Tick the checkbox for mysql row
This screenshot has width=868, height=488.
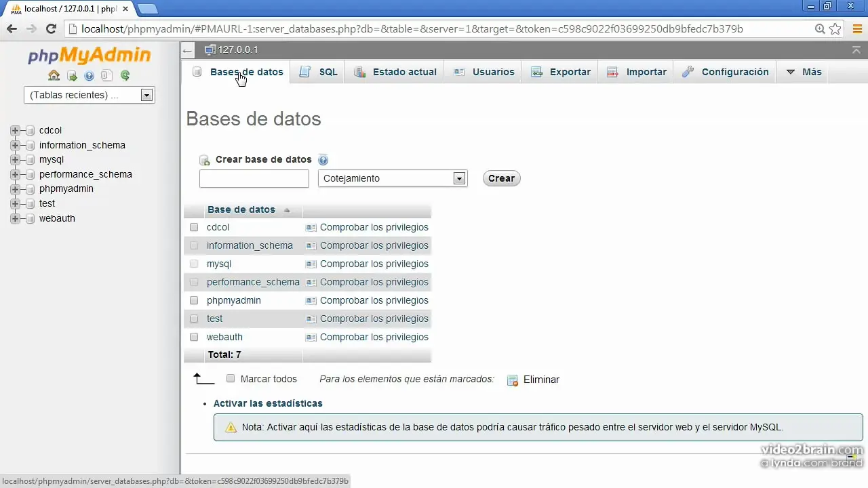(x=194, y=264)
